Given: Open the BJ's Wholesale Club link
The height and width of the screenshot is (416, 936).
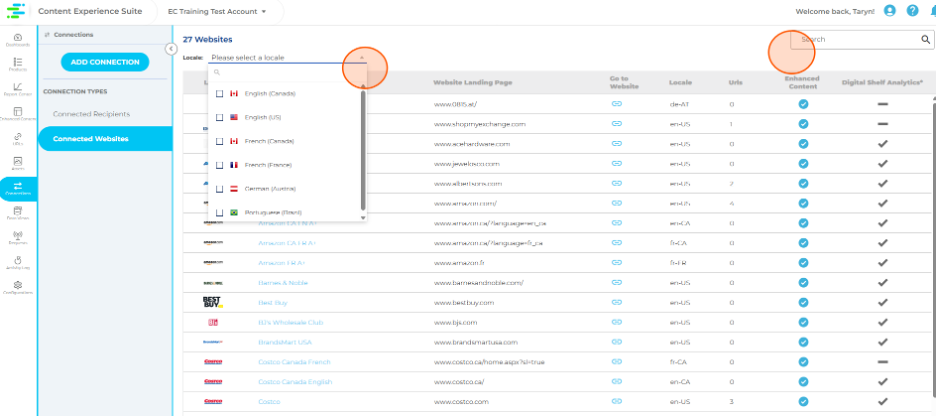Looking at the screenshot, I should coord(291,322).
